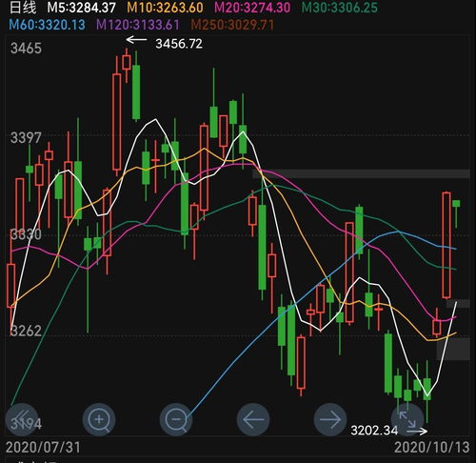The width and height of the screenshot is (476, 463).
Task: Click the high price label 3456.72
Action: click(x=179, y=44)
